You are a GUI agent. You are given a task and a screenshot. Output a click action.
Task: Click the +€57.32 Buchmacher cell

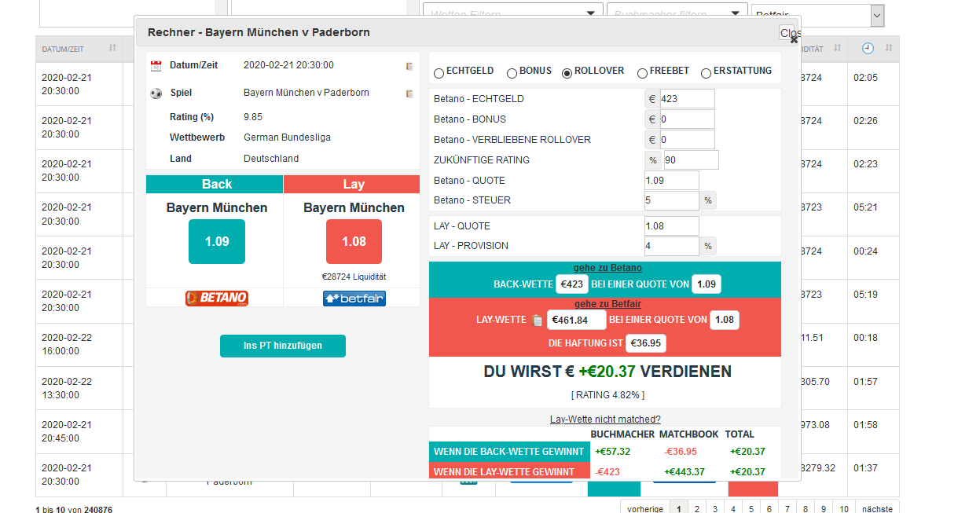[612, 452]
